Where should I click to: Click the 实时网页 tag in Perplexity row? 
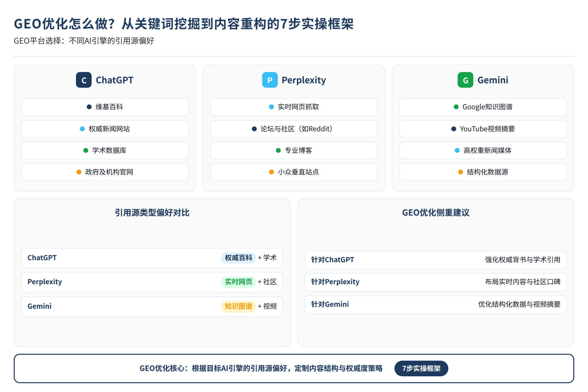238,282
